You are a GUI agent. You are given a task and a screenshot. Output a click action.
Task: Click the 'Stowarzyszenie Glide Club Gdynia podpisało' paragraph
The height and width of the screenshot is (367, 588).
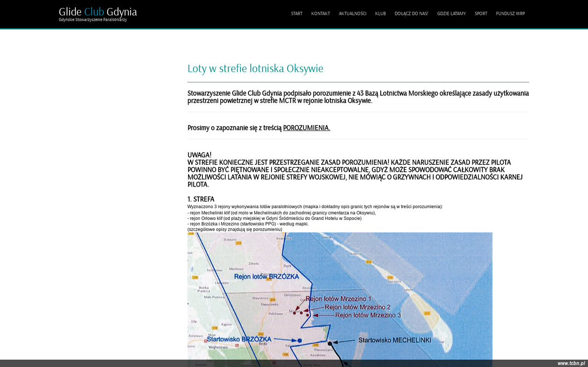pyautogui.click(x=358, y=97)
